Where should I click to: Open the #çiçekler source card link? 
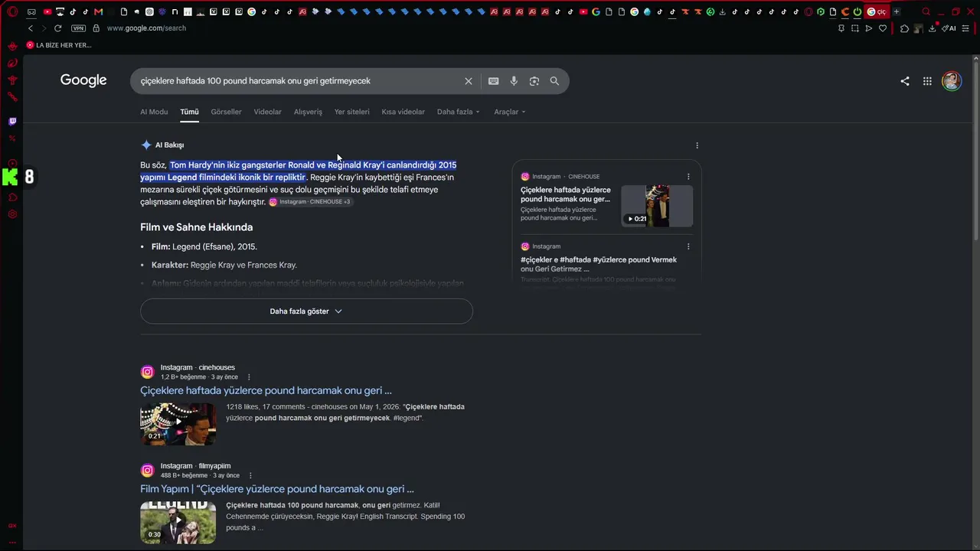599,264
